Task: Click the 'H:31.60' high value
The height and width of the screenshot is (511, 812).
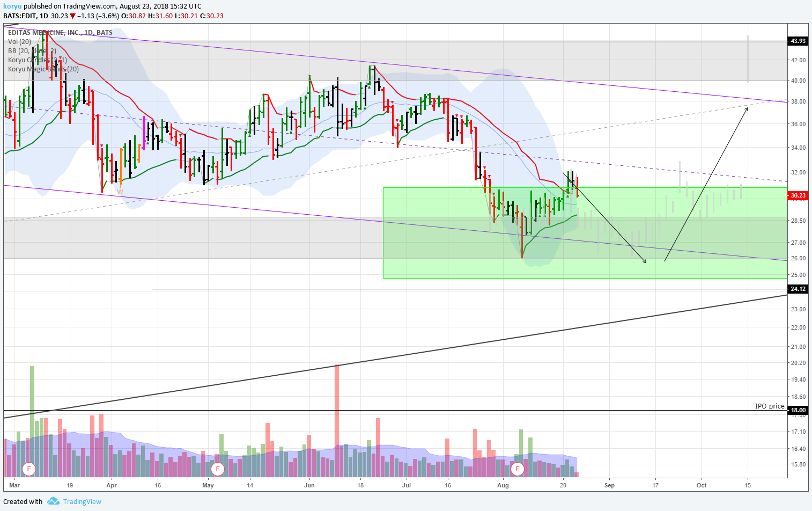Action: [x=160, y=16]
